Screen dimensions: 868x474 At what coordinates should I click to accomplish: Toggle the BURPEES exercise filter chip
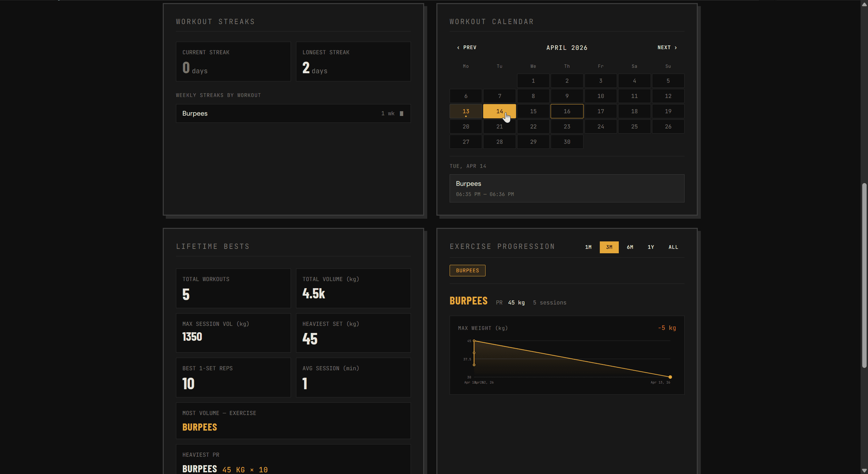click(x=468, y=271)
